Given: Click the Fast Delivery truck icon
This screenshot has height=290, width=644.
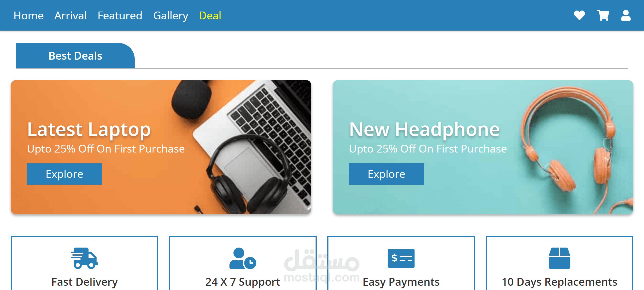Looking at the screenshot, I should (x=84, y=258).
